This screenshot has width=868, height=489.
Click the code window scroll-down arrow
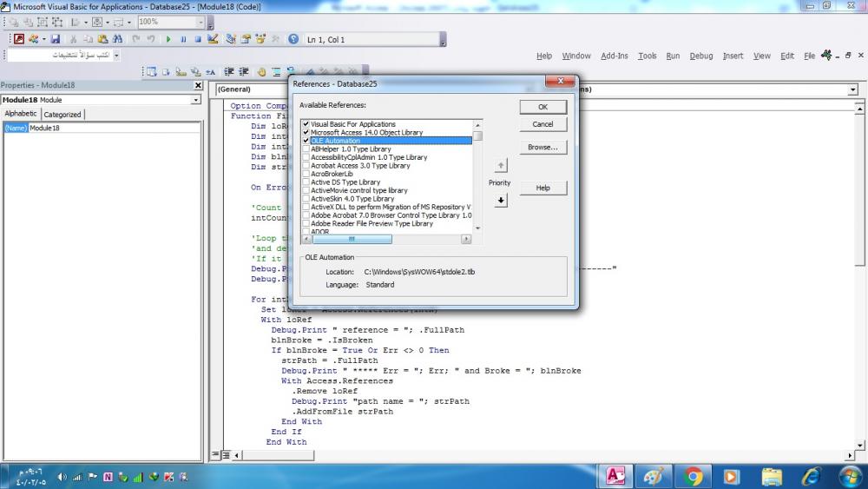pyautogui.click(x=859, y=446)
